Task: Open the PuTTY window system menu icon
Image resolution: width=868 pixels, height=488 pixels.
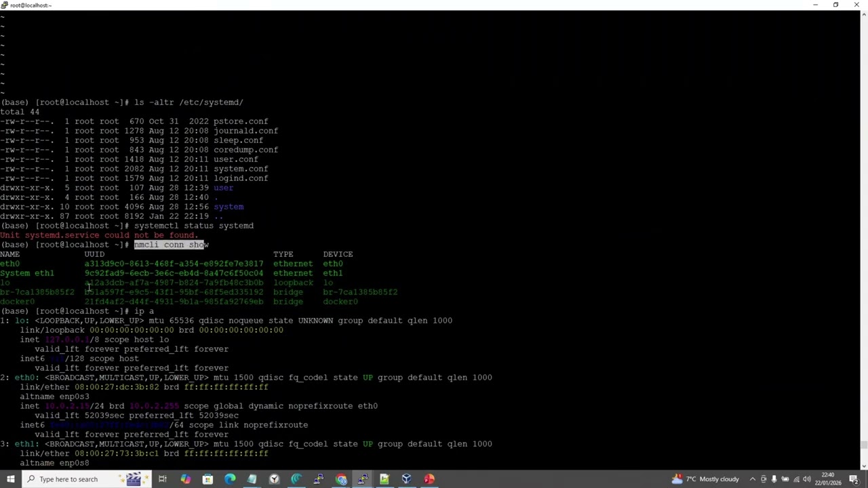Action: point(4,5)
